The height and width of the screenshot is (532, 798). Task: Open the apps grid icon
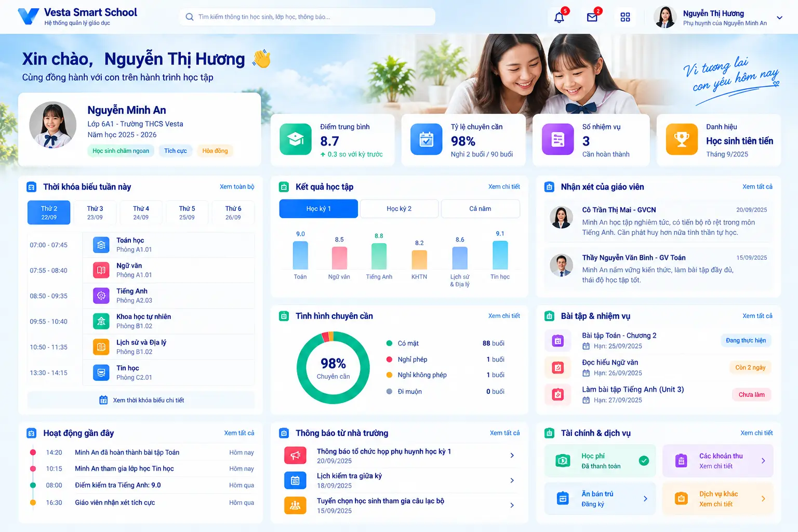pos(625,17)
